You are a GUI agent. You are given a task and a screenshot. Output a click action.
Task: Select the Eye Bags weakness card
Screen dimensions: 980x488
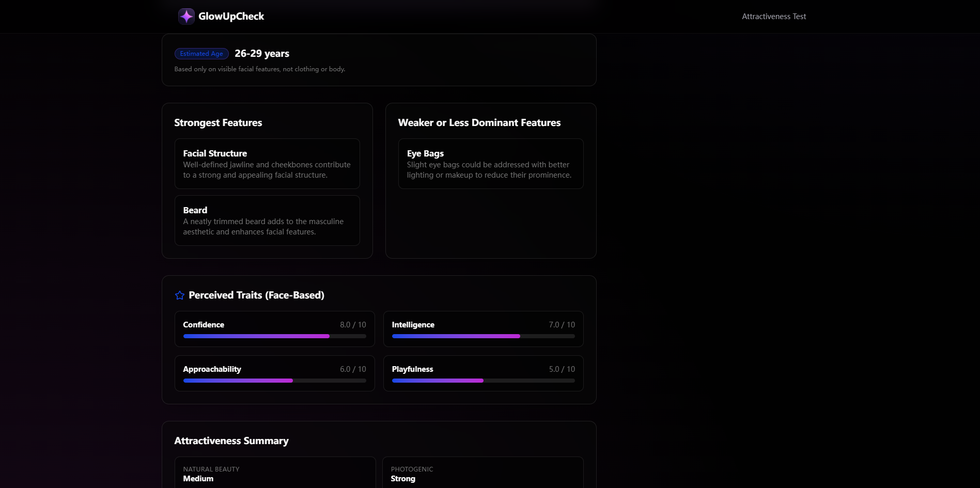(x=490, y=163)
